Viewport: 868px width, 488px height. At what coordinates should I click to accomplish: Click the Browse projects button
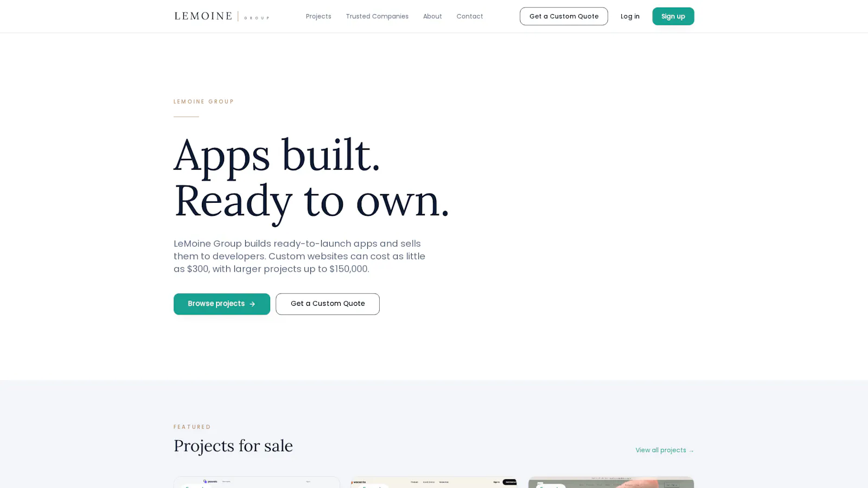[222, 304]
